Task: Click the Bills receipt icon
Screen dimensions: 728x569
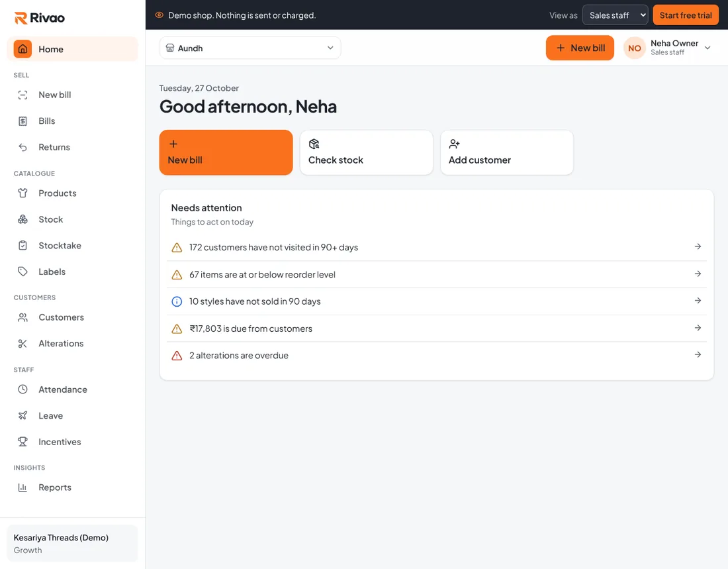Action: [23, 121]
